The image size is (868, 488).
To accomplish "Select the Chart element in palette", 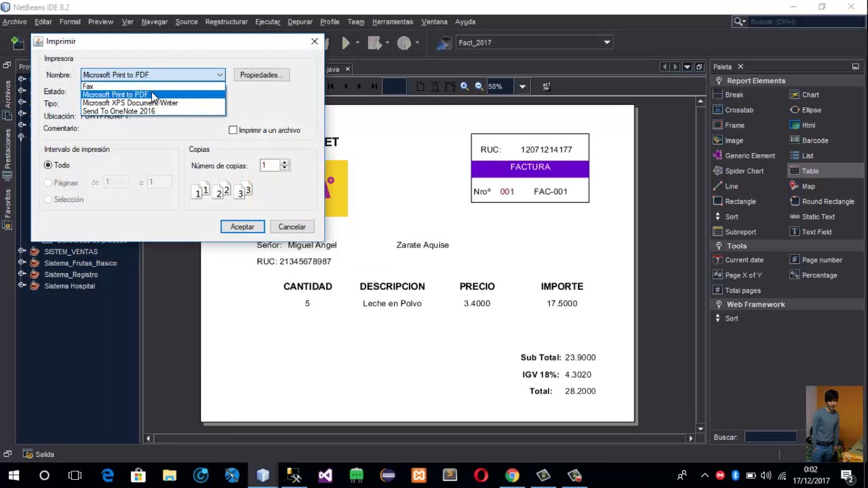I will click(x=805, y=95).
